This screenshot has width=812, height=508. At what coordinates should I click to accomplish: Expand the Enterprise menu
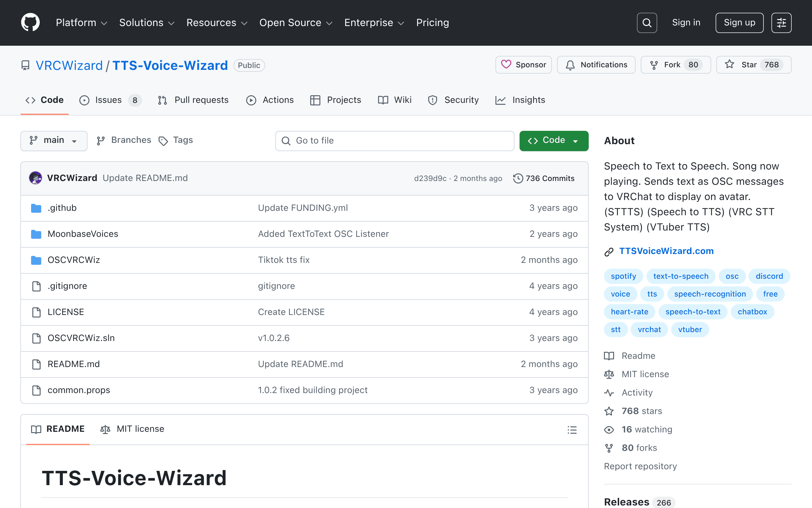tap(374, 23)
